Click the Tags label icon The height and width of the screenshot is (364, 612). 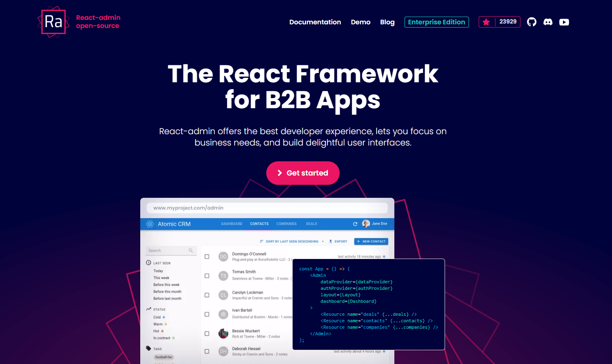[x=149, y=348]
